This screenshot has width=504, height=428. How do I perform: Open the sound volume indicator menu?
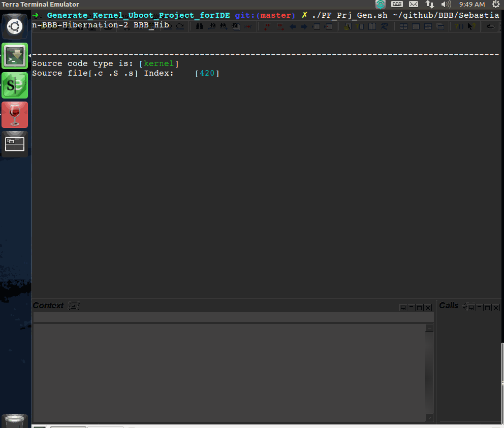pos(446,4)
